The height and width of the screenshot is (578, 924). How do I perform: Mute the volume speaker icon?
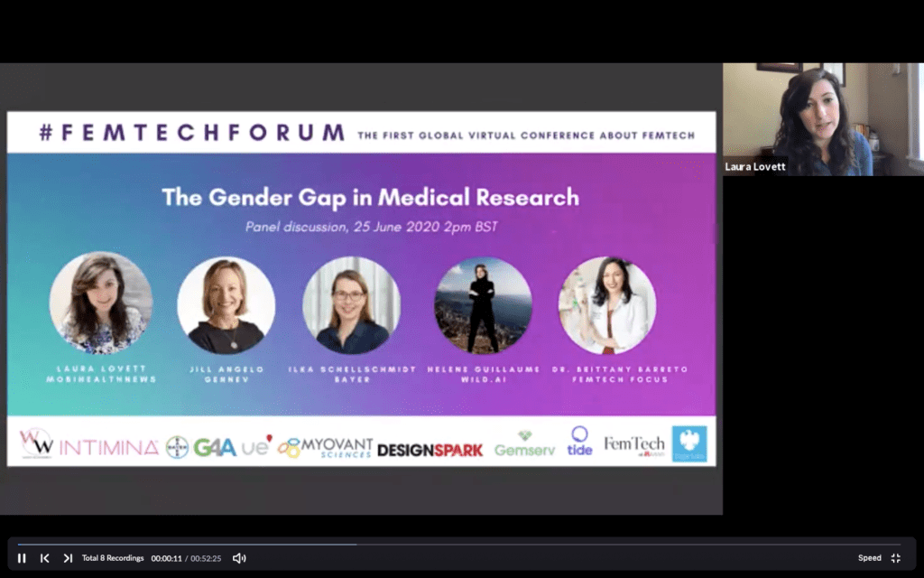coord(238,558)
